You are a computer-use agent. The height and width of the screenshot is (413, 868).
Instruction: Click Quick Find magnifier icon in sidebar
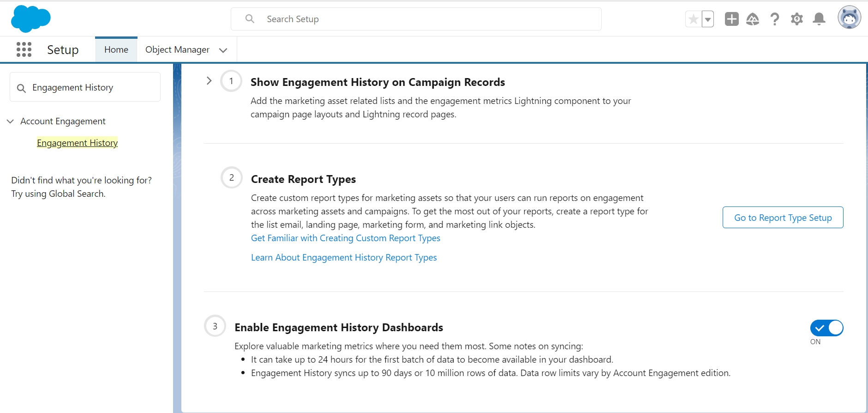(x=21, y=88)
